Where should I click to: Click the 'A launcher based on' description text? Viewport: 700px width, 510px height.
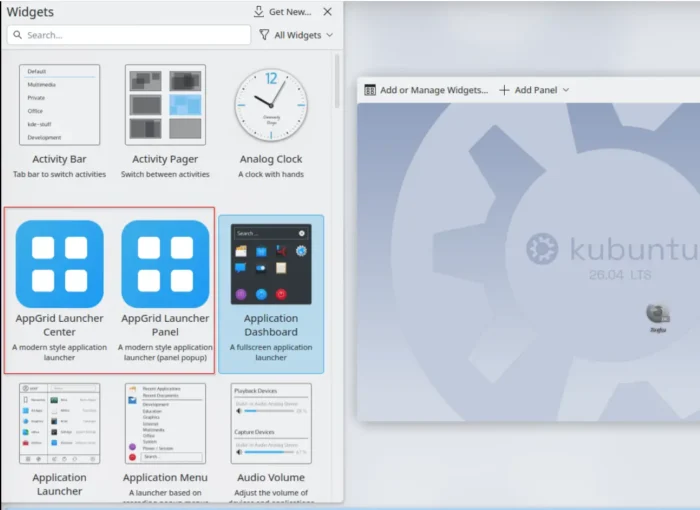click(x=165, y=493)
